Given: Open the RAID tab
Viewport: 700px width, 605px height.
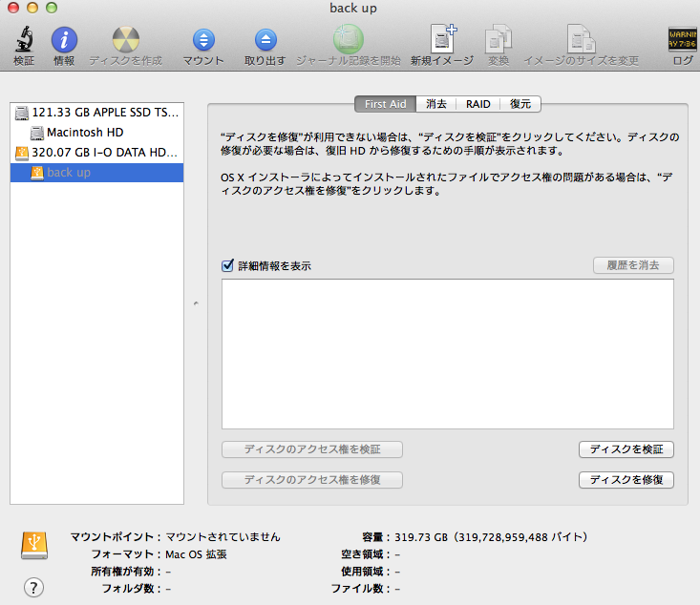Looking at the screenshot, I should tap(477, 104).
